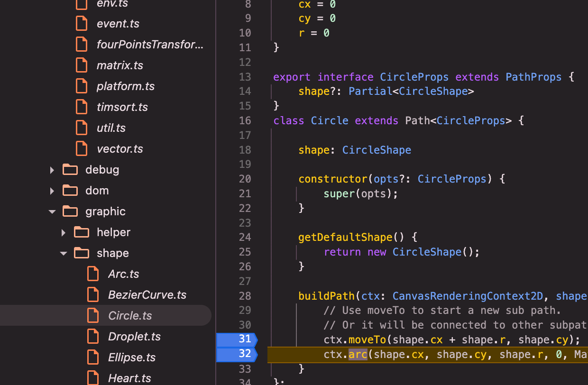Click the debug folder icon
Image resolution: width=588 pixels, height=385 pixels.
point(70,170)
